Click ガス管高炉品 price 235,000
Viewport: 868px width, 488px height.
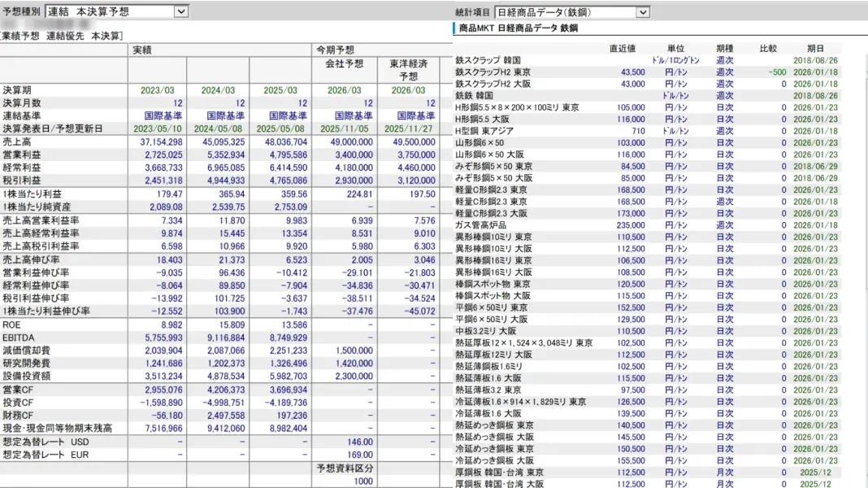tap(631, 225)
